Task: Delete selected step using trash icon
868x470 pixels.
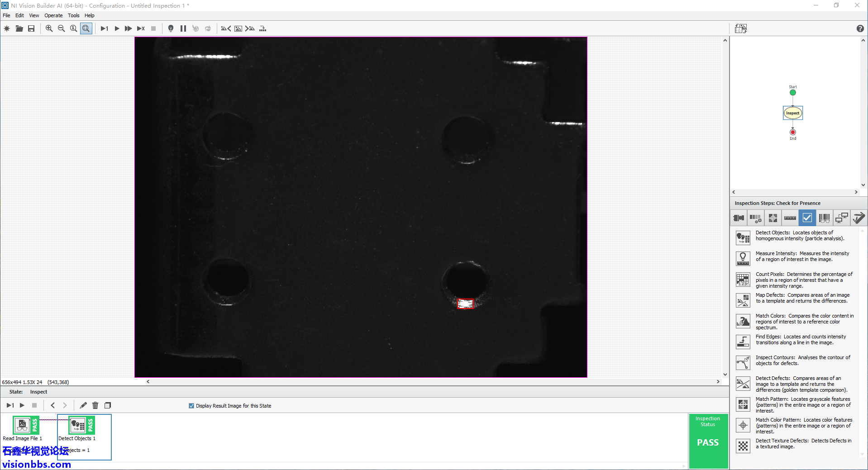Action: pos(95,405)
